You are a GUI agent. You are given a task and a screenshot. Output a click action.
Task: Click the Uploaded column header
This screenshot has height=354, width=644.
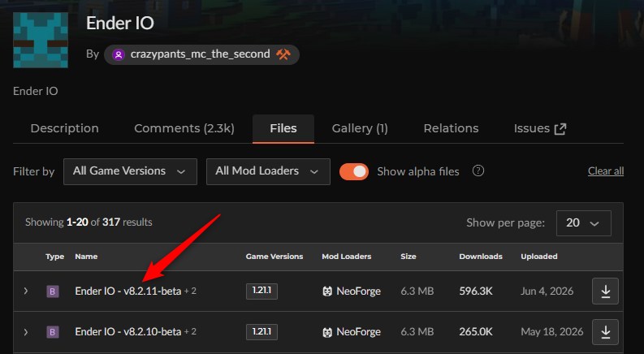[539, 257]
